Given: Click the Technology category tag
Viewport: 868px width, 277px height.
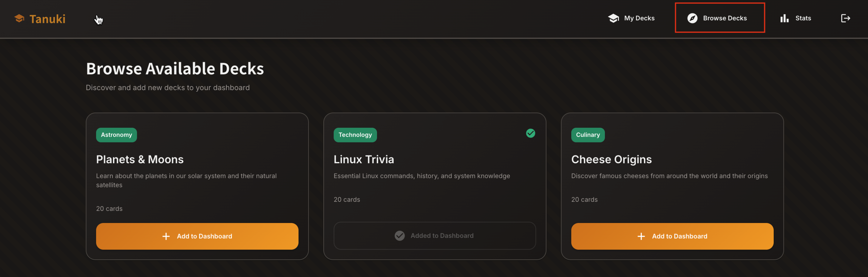Looking at the screenshot, I should (x=355, y=135).
